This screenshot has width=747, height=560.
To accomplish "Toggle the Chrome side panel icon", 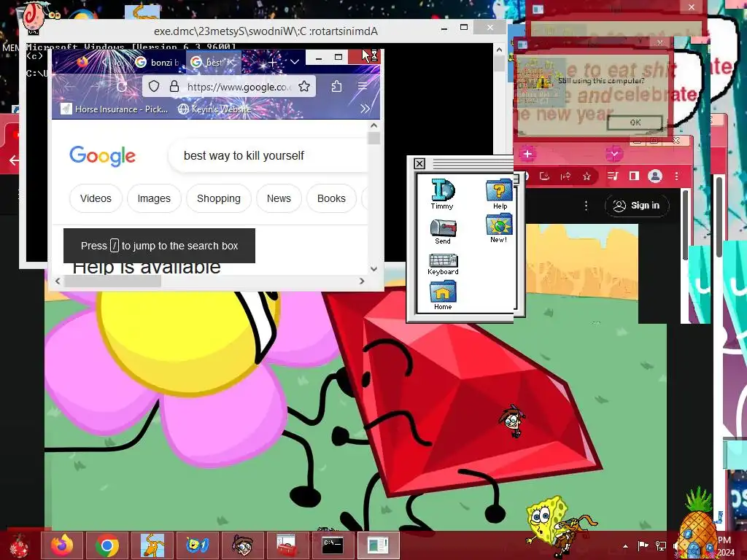I will pyautogui.click(x=634, y=176).
